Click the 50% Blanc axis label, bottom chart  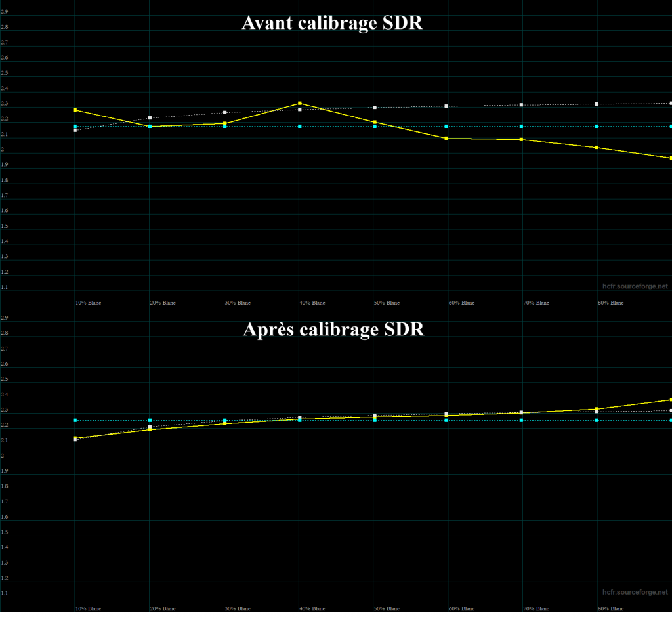pyautogui.click(x=388, y=608)
